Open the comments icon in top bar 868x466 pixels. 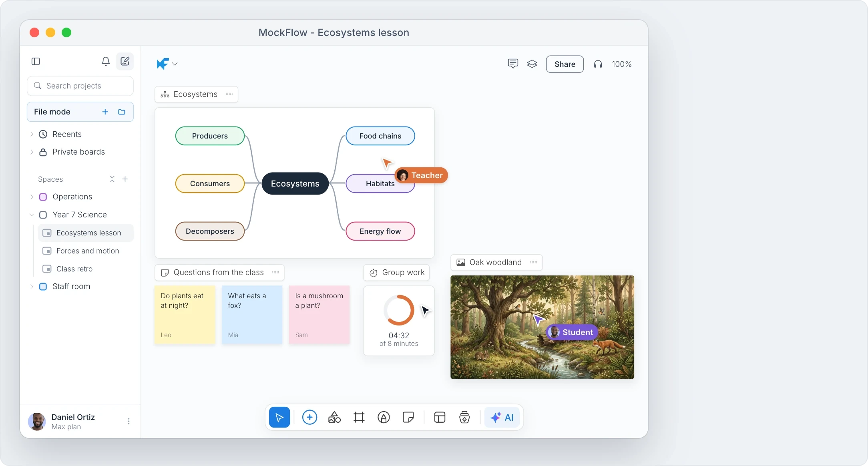point(513,64)
